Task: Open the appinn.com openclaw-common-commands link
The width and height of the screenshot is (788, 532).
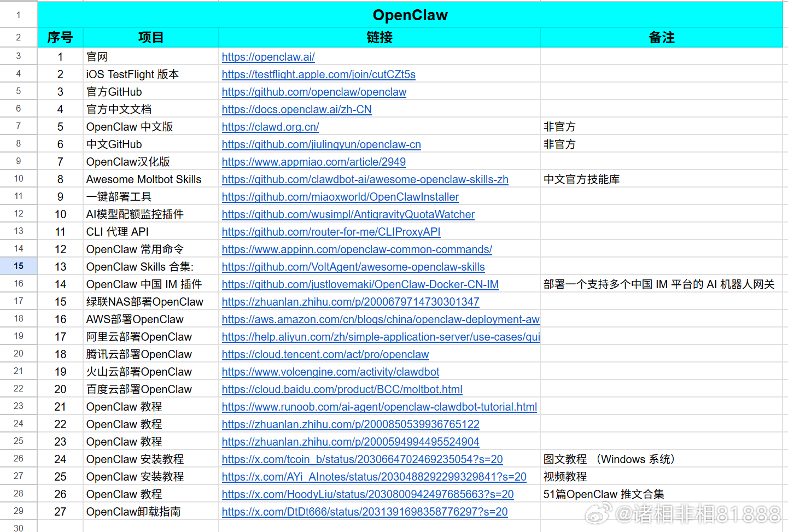Action: [x=357, y=249]
